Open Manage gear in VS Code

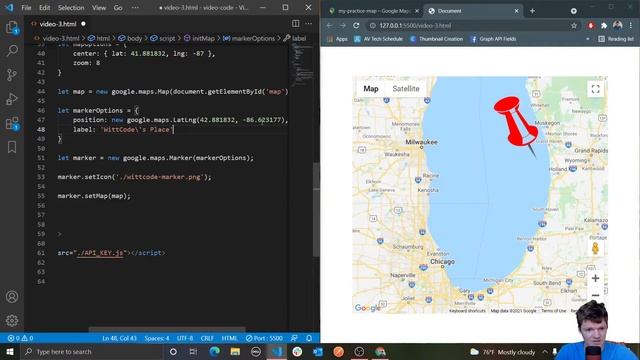12,320
